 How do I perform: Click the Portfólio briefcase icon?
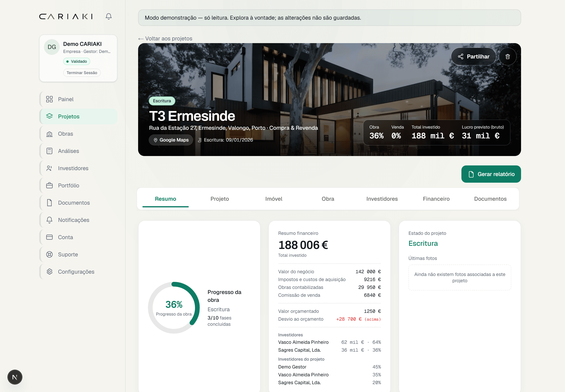49,185
